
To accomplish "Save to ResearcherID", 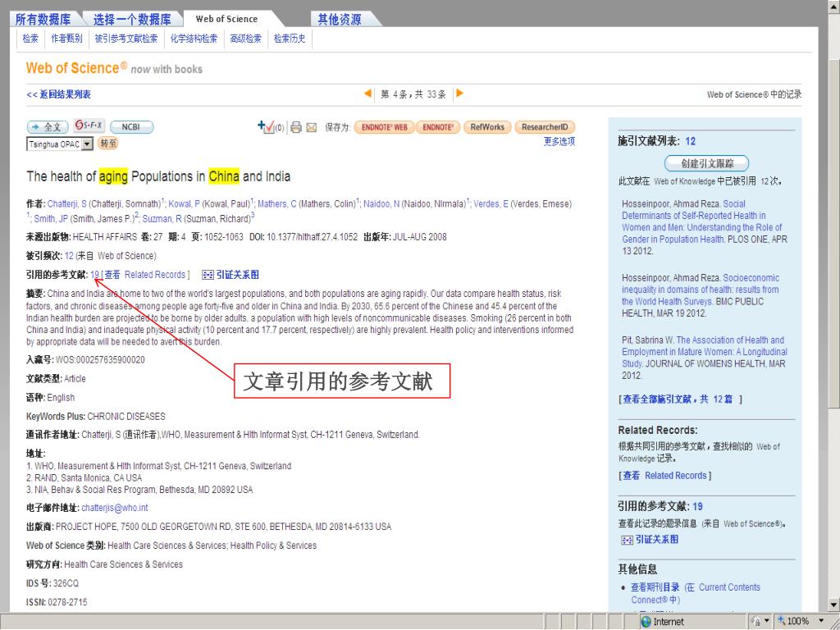I will [x=545, y=127].
